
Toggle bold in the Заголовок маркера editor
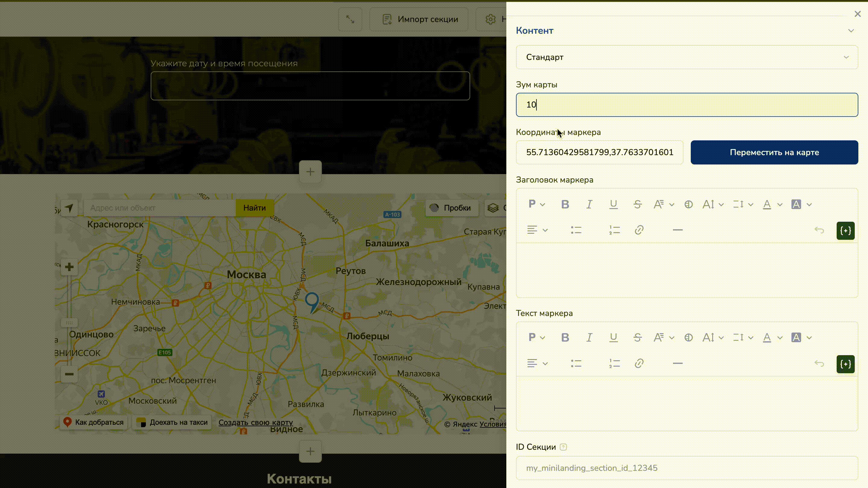[565, 204]
